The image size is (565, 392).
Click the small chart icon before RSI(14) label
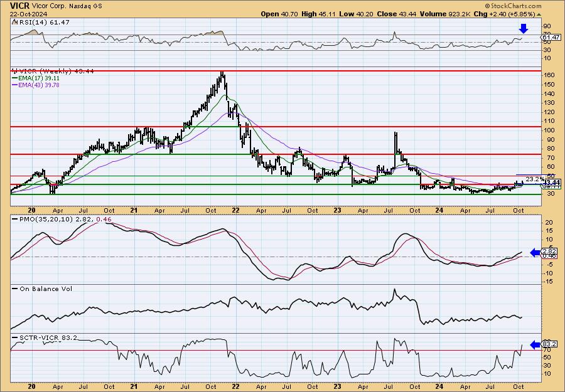pyautogui.click(x=14, y=22)
